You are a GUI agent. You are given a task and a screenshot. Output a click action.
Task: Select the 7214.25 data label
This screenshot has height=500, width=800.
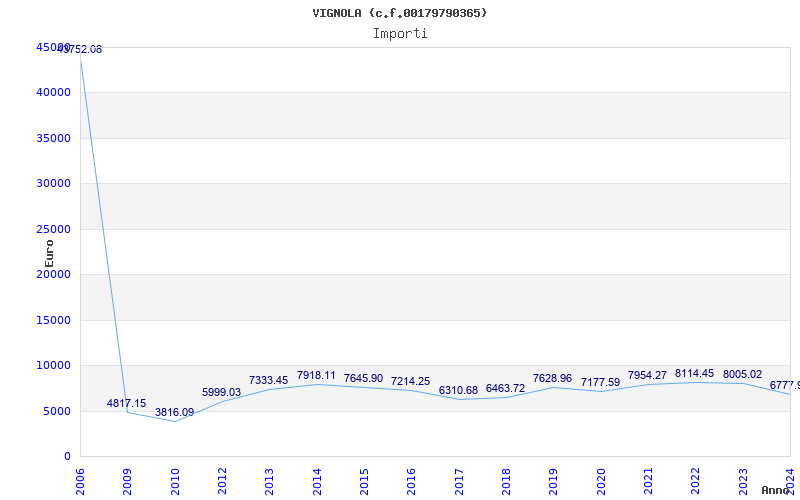coord(411,381)
